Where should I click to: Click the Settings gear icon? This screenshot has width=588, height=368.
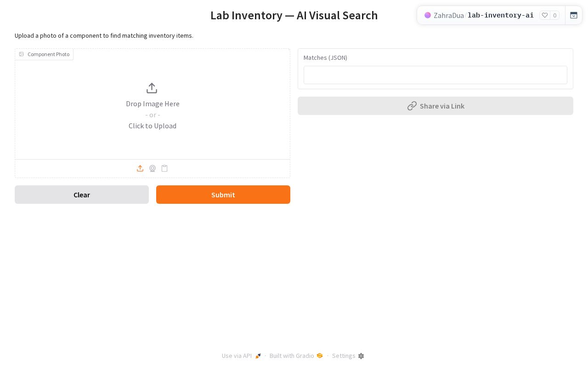[x=361, y=356]
